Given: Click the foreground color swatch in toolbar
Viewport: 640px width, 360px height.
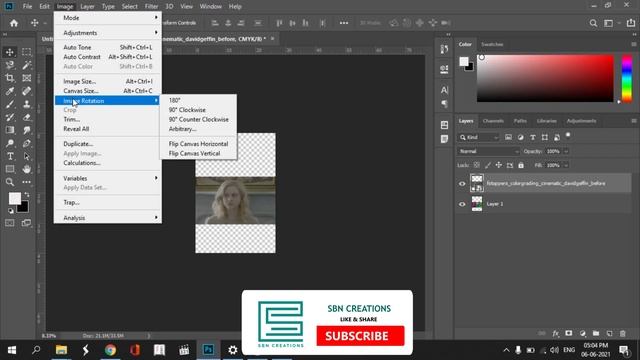Looking at the screenshot, I should [15, 199].
